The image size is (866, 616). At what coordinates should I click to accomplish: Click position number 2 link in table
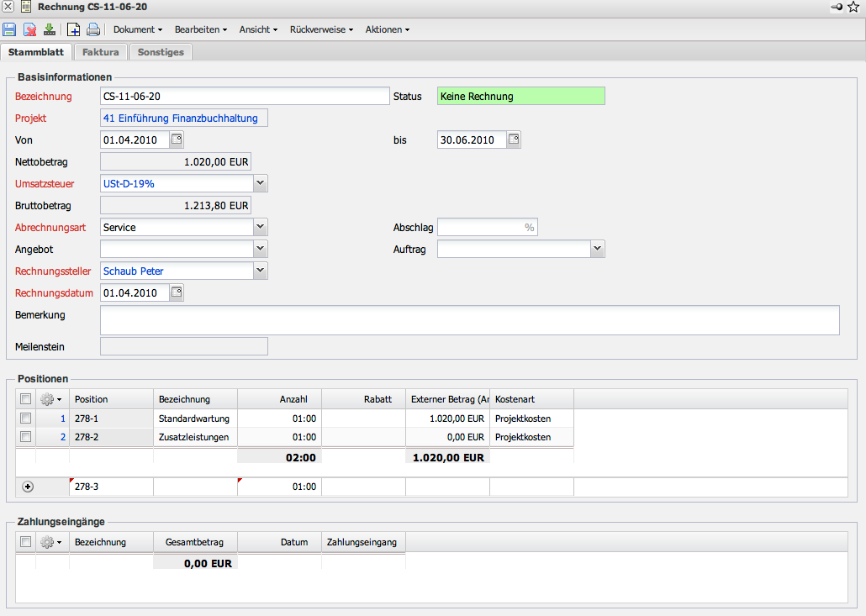pos(62,437)
